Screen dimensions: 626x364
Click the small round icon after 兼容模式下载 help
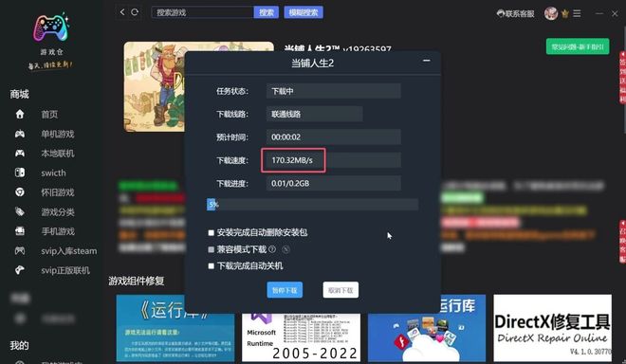click(x=285, y=249)
